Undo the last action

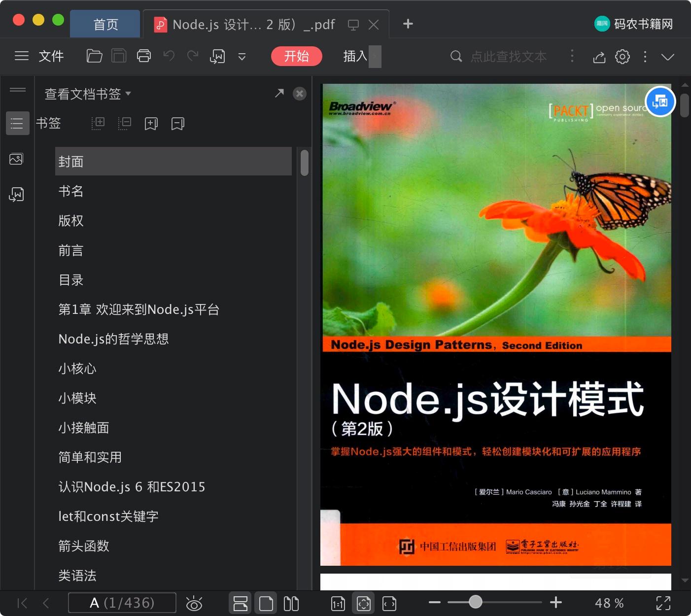(x=169, y=56)
